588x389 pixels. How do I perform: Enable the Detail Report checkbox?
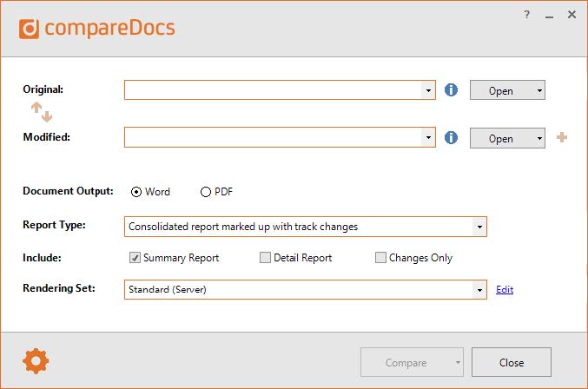265,258
